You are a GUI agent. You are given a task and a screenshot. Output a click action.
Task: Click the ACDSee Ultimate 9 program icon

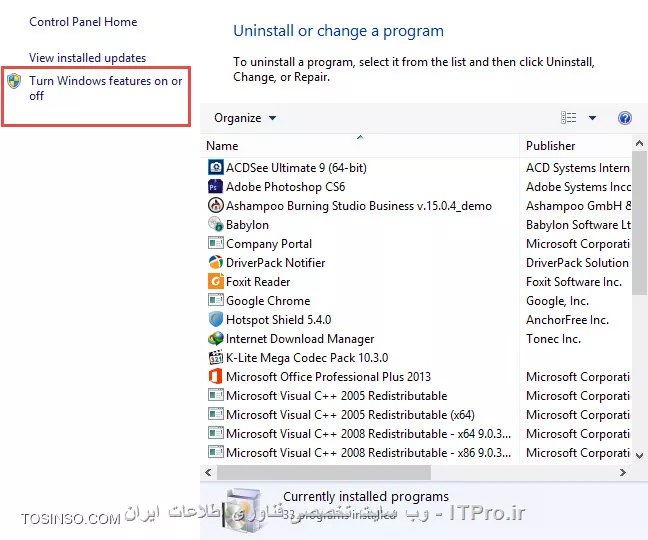215,167
